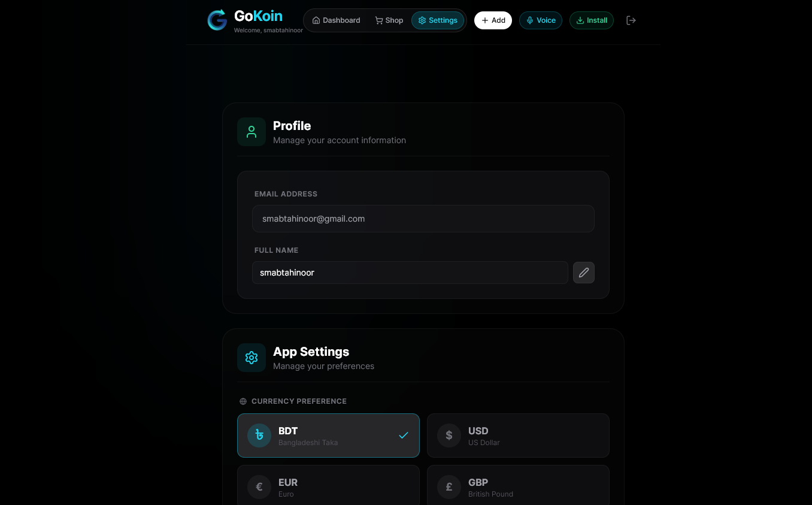Screen dimensions: 812x505
Task: Click the App Settings gear icon
Action: pos(251,357)
